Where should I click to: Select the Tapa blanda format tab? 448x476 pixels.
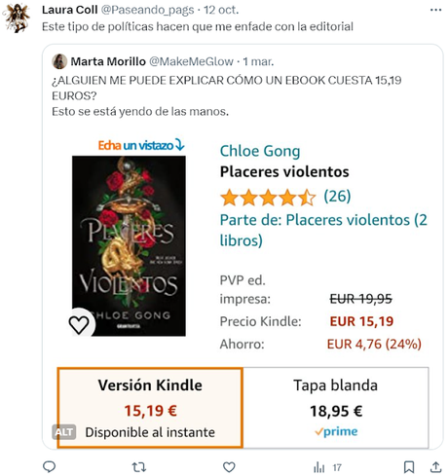point(336,408)
